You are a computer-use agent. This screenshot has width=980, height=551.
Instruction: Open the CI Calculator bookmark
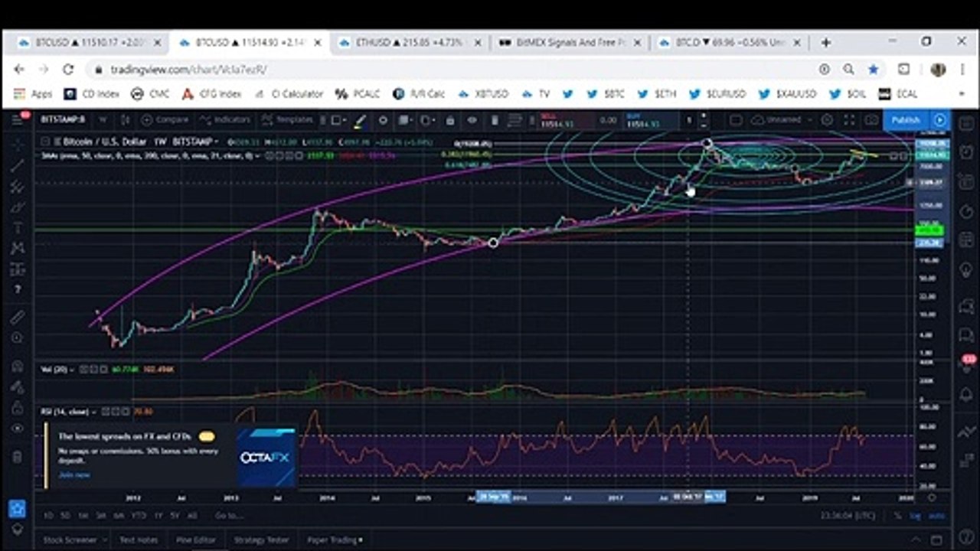[x=288, y=94]
